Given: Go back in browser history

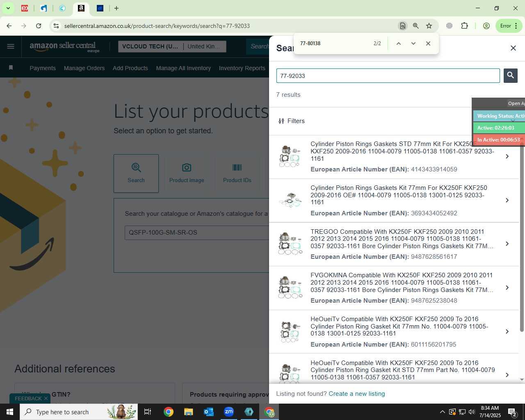Looking at the screenshot, I should [x=9, y=26].
